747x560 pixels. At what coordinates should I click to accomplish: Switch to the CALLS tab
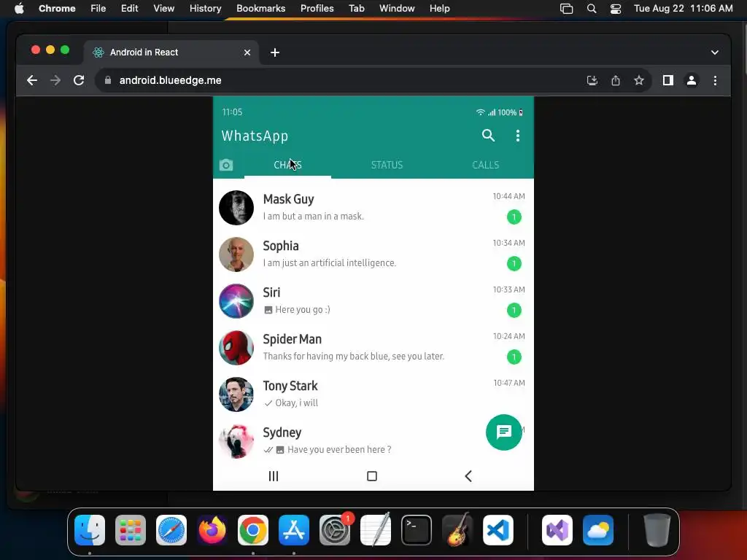[x=485, y=165]
